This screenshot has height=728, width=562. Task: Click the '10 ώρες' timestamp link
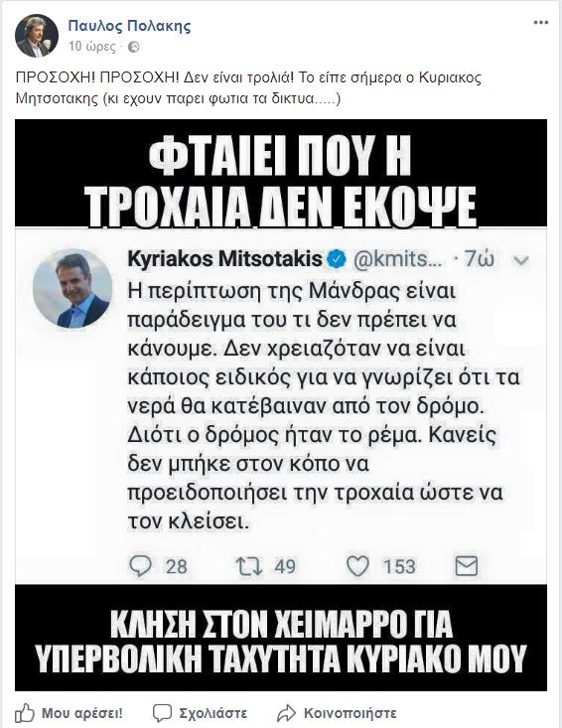coord(92,47)
